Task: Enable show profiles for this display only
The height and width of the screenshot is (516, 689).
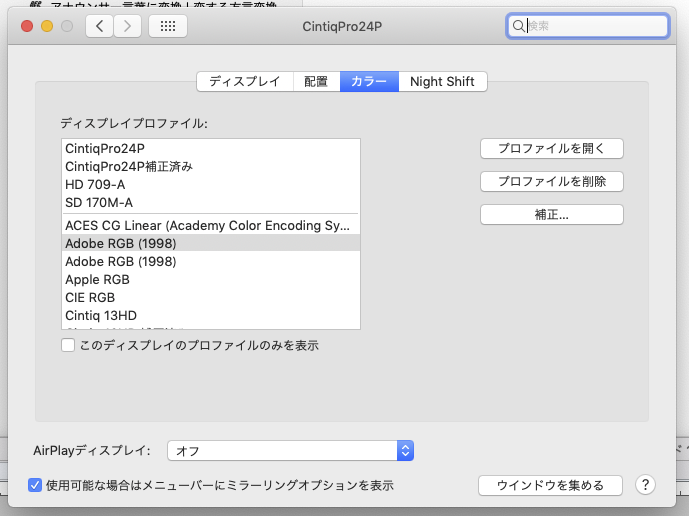Action: (x=68, y=345)
